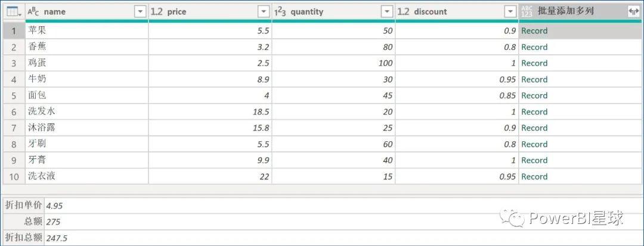The width and height of the screenshot is (644, 246).
Task: Click the price cell 18.5
Action: coord(210,112)
